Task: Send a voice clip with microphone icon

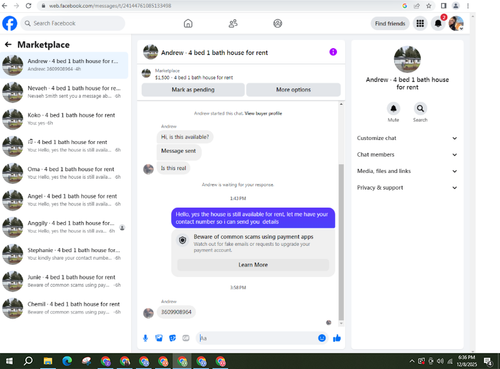Action: pos(145,338)
